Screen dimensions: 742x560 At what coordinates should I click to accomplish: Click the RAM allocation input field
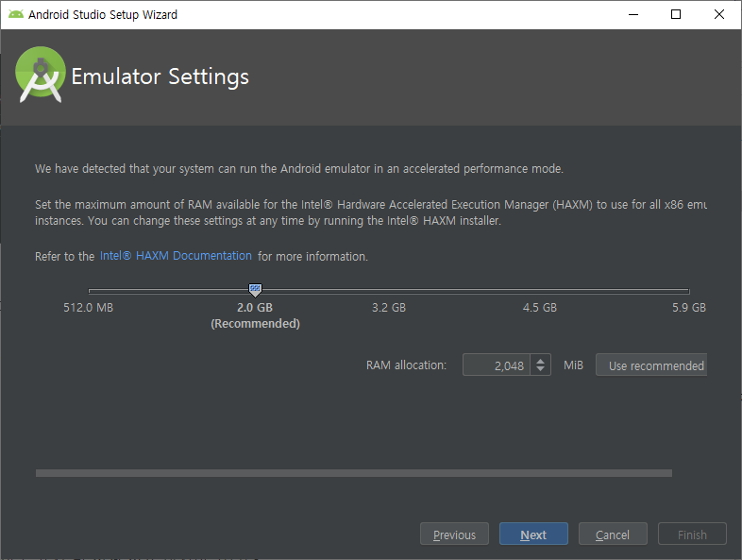pyautogui.click(x=496, y=365)
